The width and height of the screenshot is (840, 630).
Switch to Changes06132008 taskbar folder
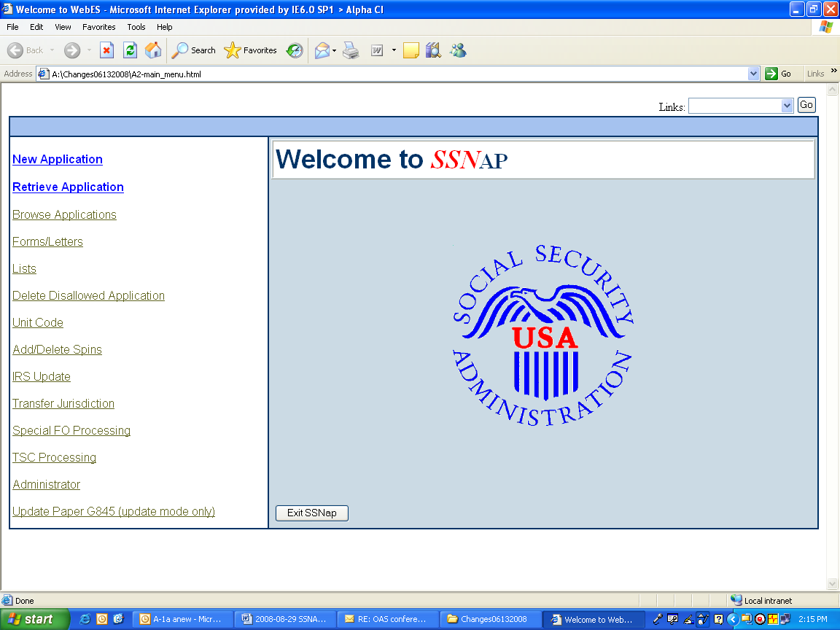coord(490,619)
